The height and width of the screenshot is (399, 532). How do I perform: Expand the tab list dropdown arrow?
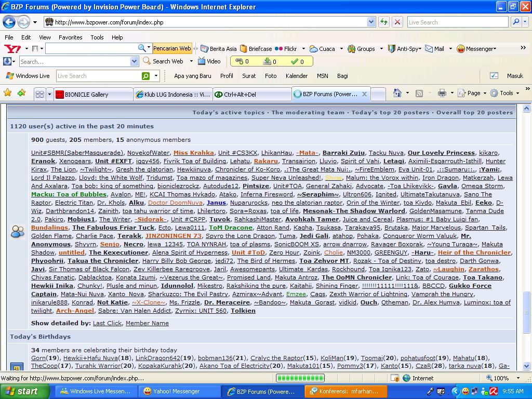pyautogui.click(x=49, y=95)
